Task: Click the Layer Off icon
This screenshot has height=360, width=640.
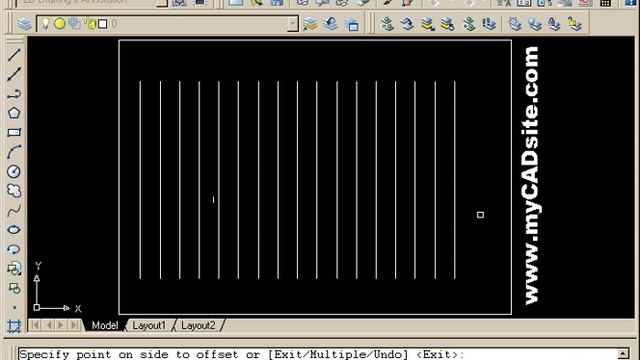Action: (534, 24)
